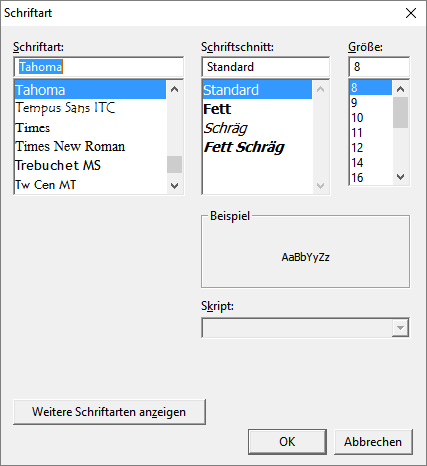Click the Weitere Schriftarten anzeigen button
Screen dimensions: 427x466
pos(109,412)
